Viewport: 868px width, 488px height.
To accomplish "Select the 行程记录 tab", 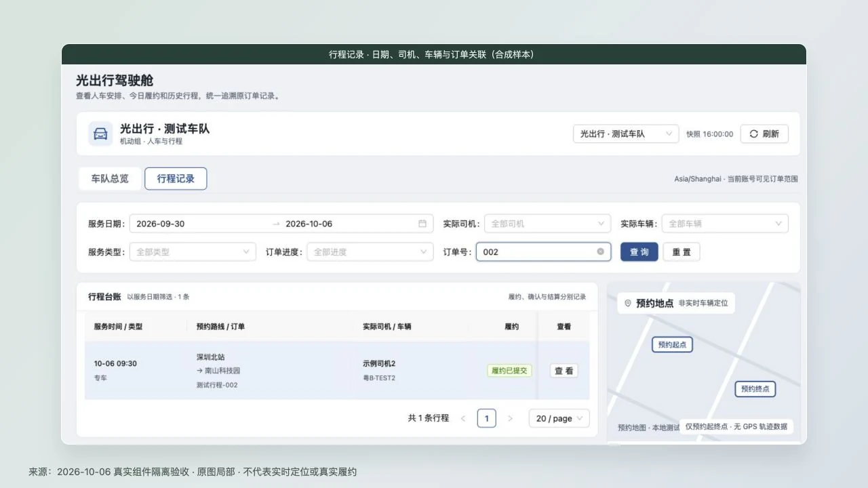I will [x=176, y=179].
